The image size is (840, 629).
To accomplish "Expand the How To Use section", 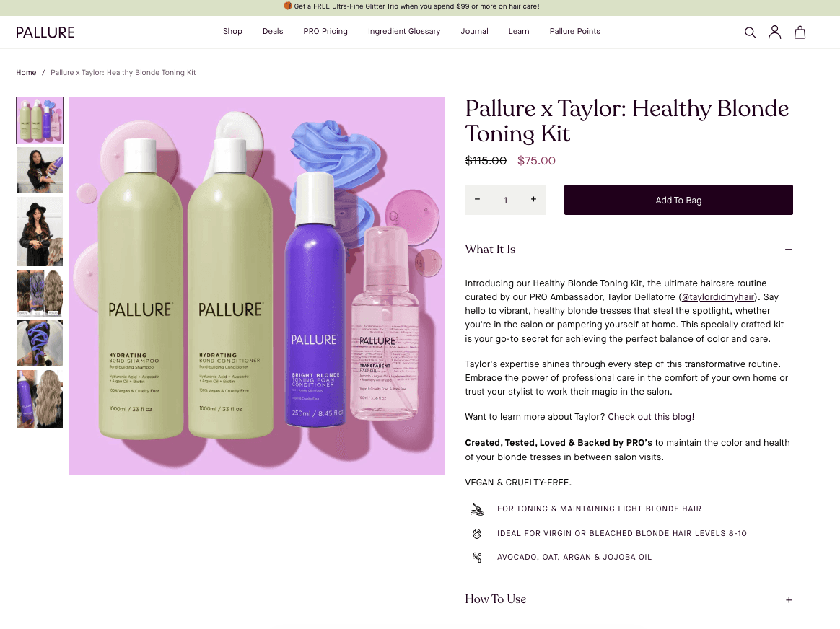I will pyautogui.click(x=789, y=600).
